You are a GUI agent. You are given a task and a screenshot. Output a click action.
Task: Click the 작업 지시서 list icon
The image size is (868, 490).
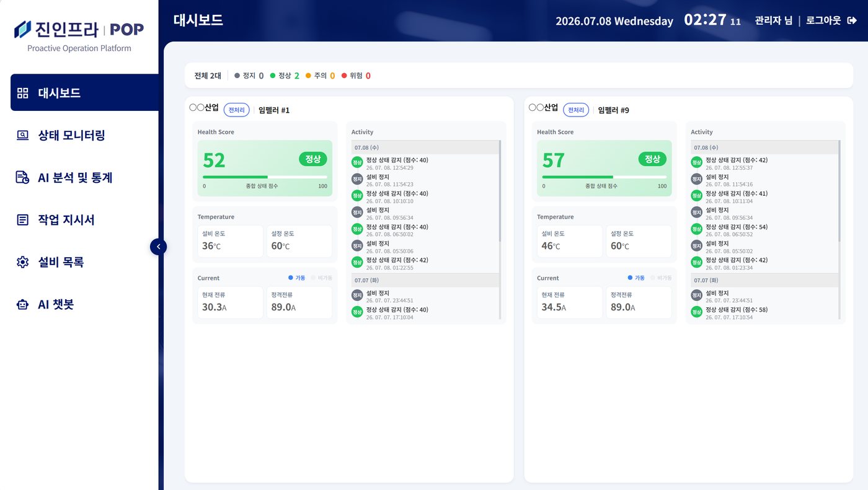pyautogui.click(x=23, y=220)
